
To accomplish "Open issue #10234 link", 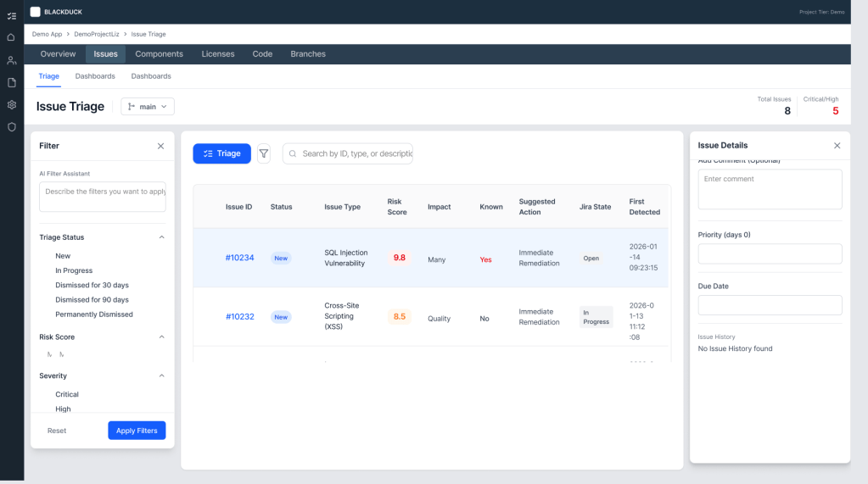I will [239, 258].
